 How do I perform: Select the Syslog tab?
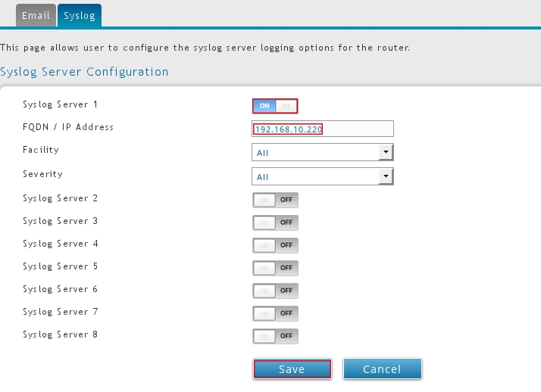(x=80, y=15)
